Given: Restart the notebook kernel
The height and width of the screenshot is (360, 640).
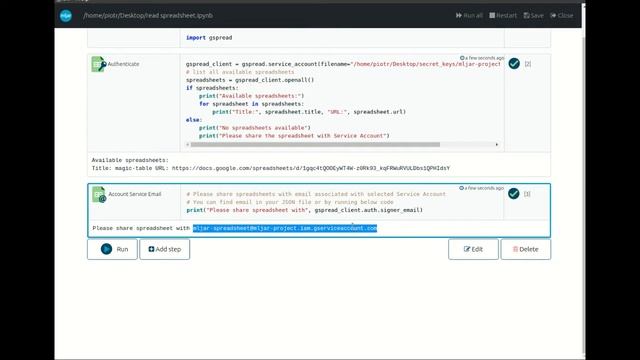Looking at the screenshot, I should (503, 16).
